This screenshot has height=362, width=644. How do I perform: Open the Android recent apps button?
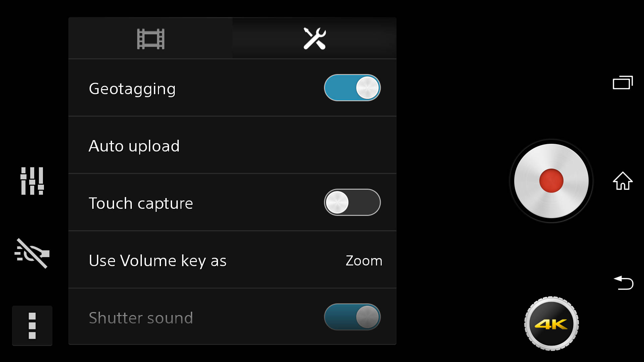[x=623, y=82]
